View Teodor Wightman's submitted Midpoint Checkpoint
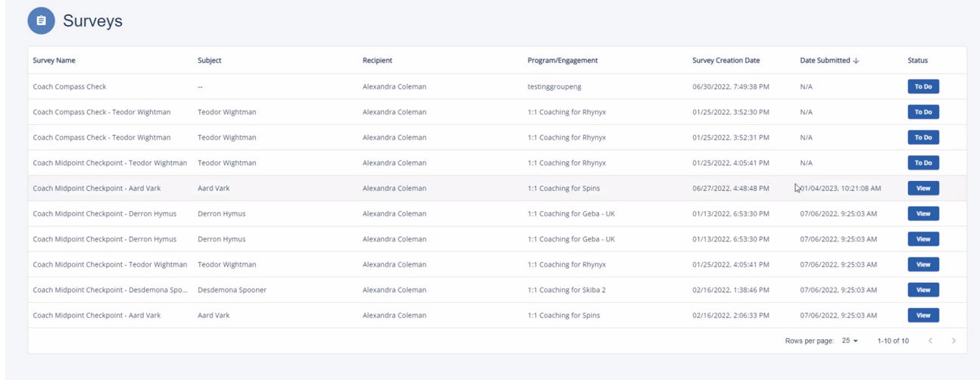Image resolution: width=980 pixels, height=380 pixels. coord(923,264)
